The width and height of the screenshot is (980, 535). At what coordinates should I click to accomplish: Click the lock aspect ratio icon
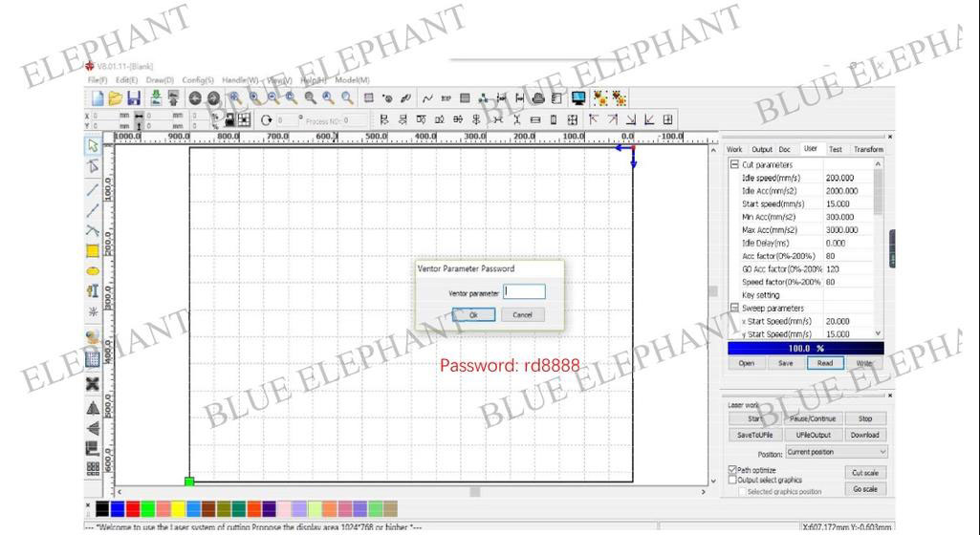229,119
